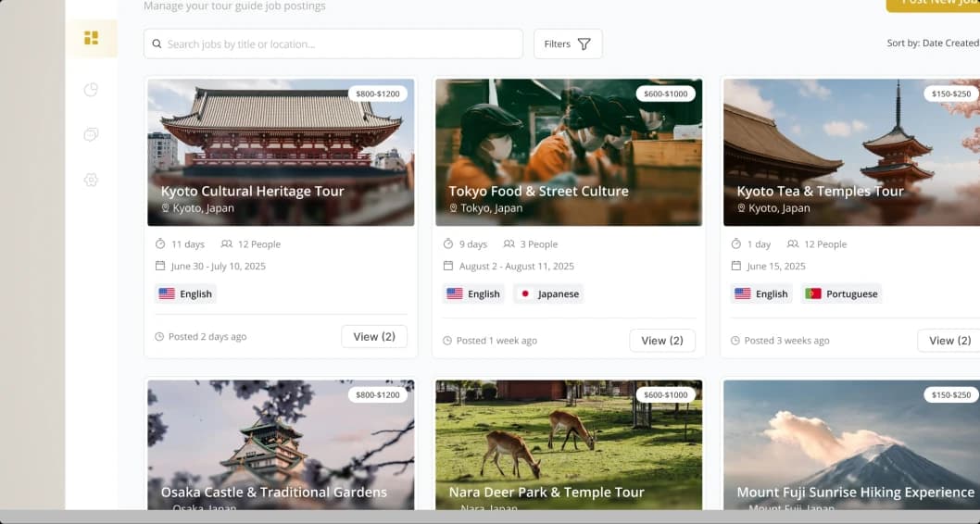Open the Mount Fuji Sunrise Hiking Experience image
The height and width of the screenshot is (524, 980).
(x=852, y=444)
